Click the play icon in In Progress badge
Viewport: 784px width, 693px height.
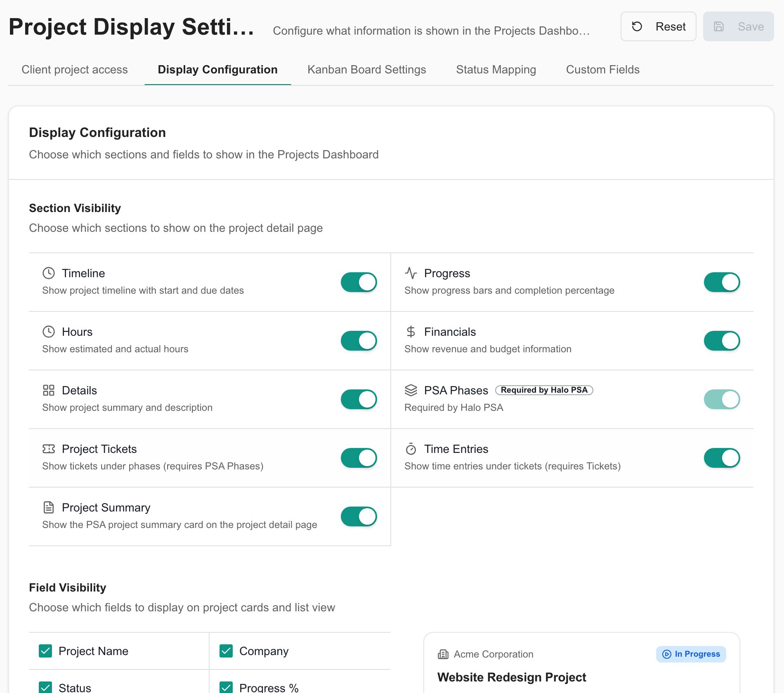(666, 654)
